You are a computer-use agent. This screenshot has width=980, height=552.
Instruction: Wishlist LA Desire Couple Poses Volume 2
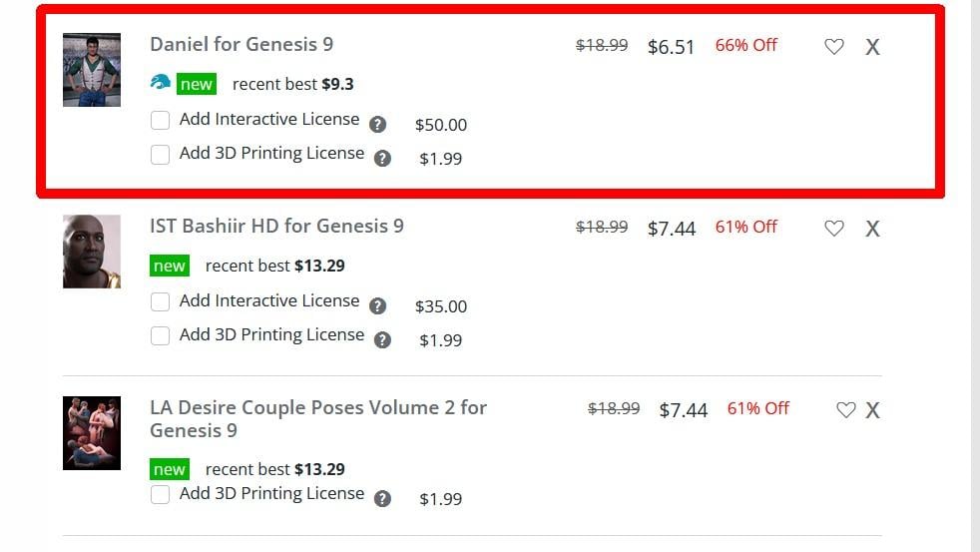(845, 409)
